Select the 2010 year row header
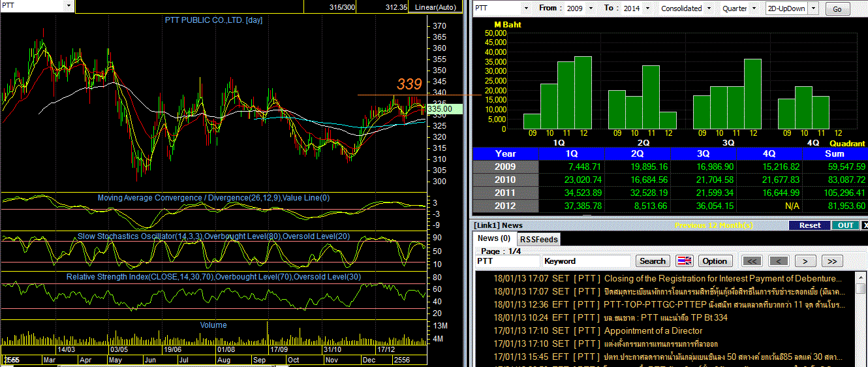The width and height of the screenshot is (868, 367). pyautogui.click(x=505, y=180)
